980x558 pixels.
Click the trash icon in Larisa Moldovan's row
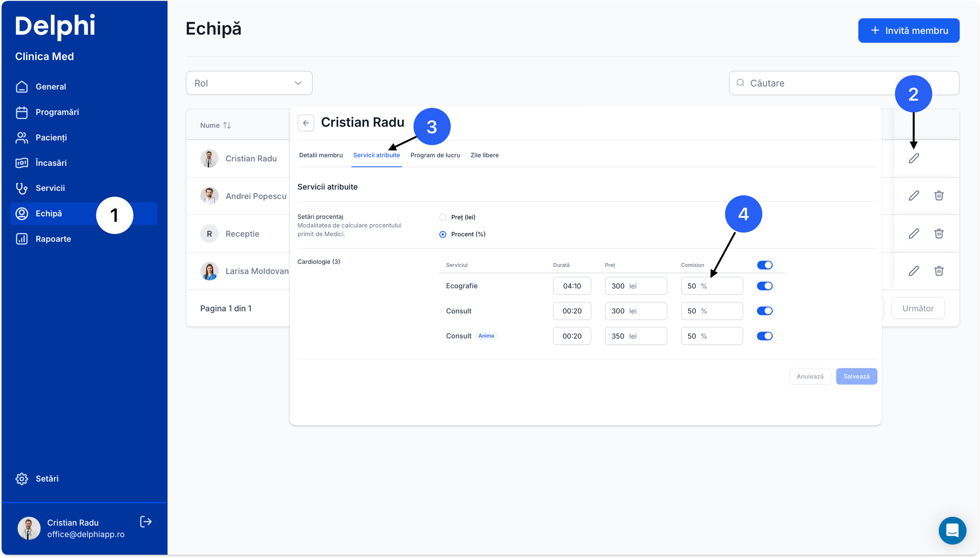[x=939, y=271]
